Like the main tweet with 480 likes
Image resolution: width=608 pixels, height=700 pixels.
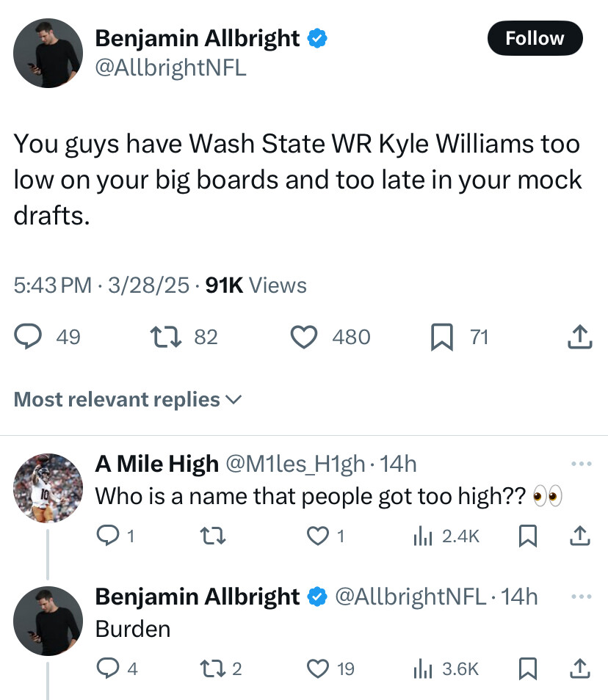(x=303, y=337)
